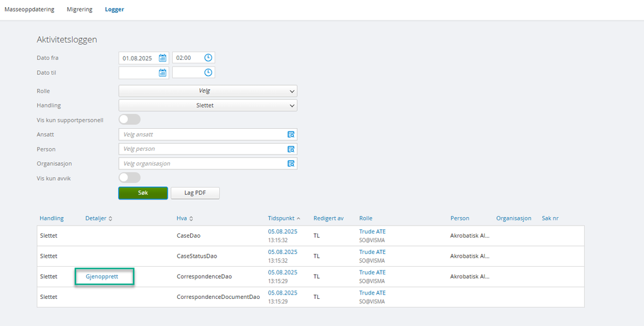Image resolution: width=644 pixels, height=326 pixels.
Task: Open Trude ATE link in CorrespondenceDao row
Action: [x=373, y=273]
